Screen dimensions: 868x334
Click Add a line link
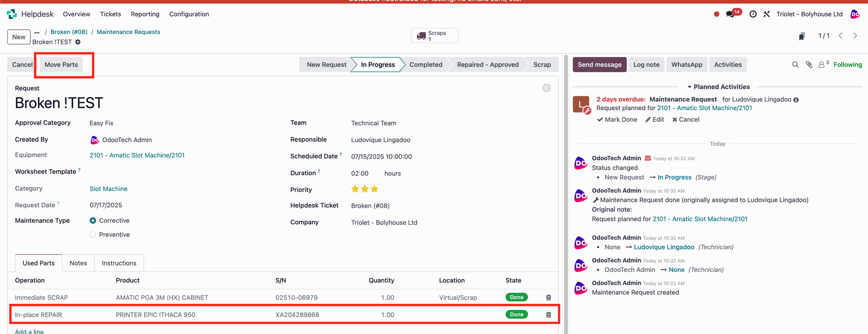[29, 331]
